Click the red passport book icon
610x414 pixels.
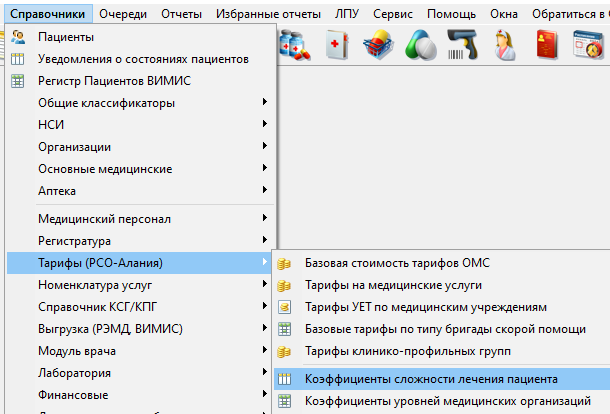point(546,43)
